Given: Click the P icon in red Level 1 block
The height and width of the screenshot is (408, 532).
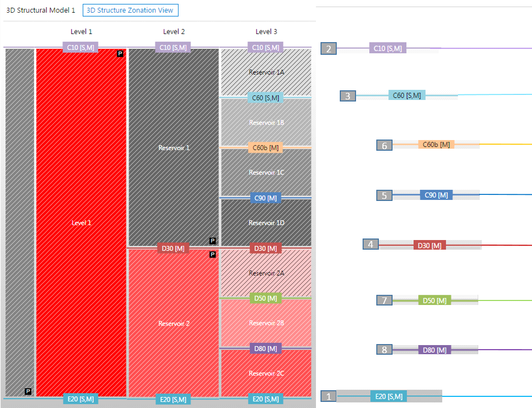Looking at the screenshot, I should click(120, 53).
